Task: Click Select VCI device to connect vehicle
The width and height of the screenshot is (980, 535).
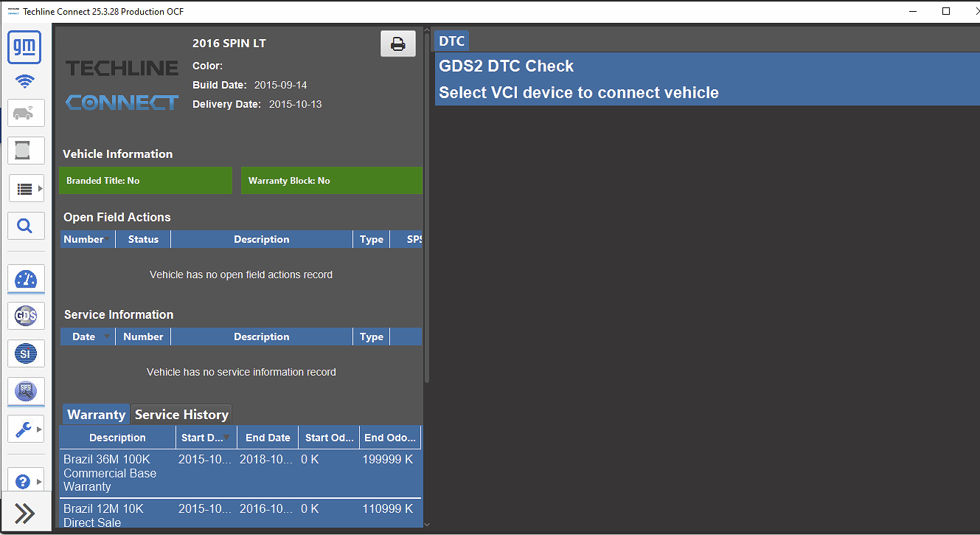Action: click(579, 93)
